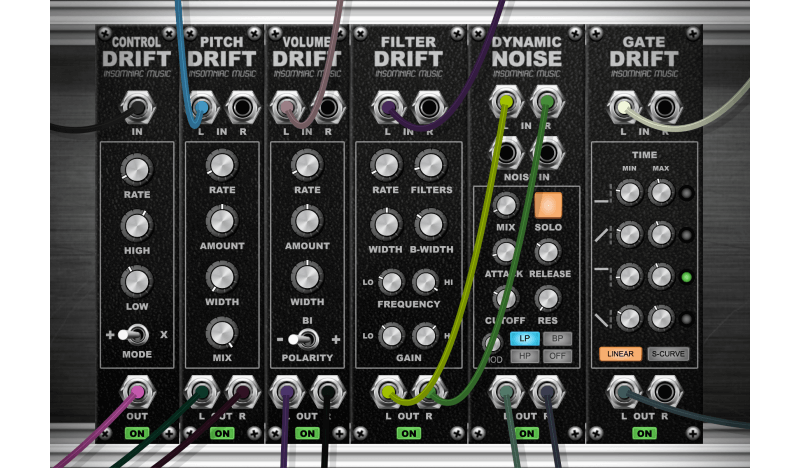Click Filter Drift HI GAIN knob
This screenshot has height=468, width=800.
point(425,336)
